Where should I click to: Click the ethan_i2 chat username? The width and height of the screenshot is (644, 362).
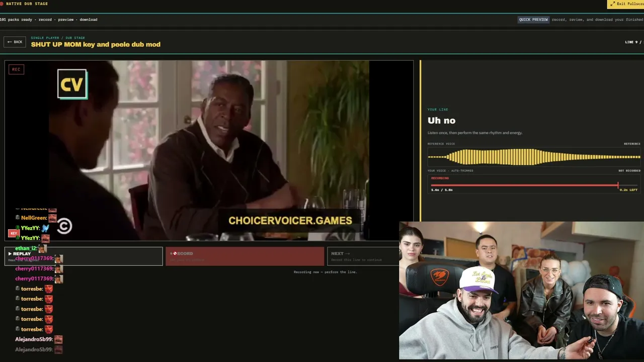(26, 248)
